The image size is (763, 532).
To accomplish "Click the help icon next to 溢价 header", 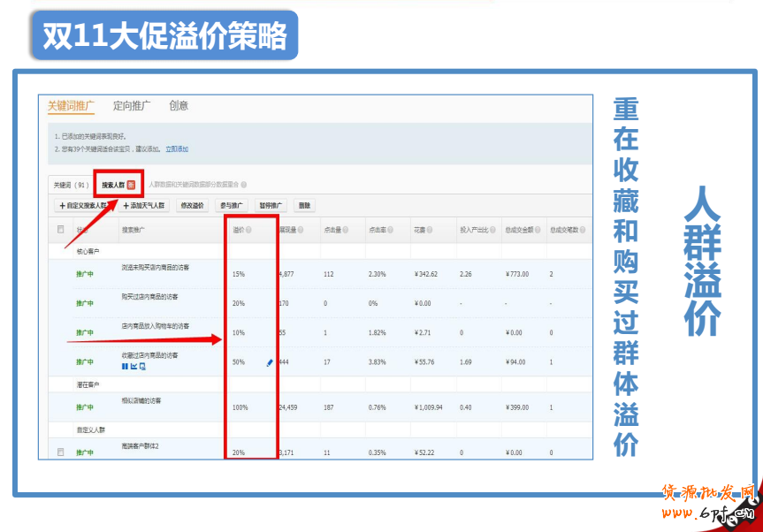I will [249, 230].
